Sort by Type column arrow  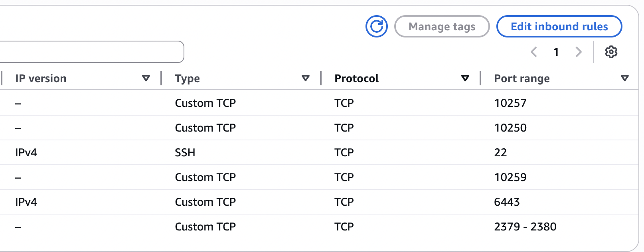306,78
